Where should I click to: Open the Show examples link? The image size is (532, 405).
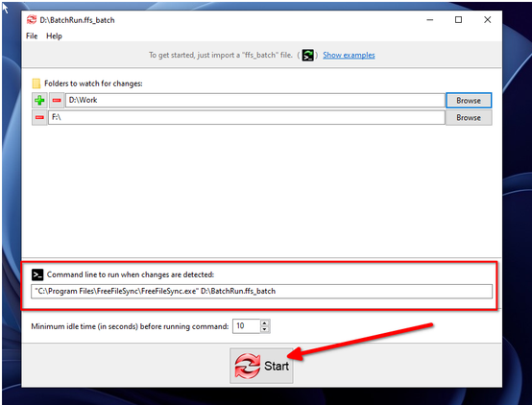(349, 55)
